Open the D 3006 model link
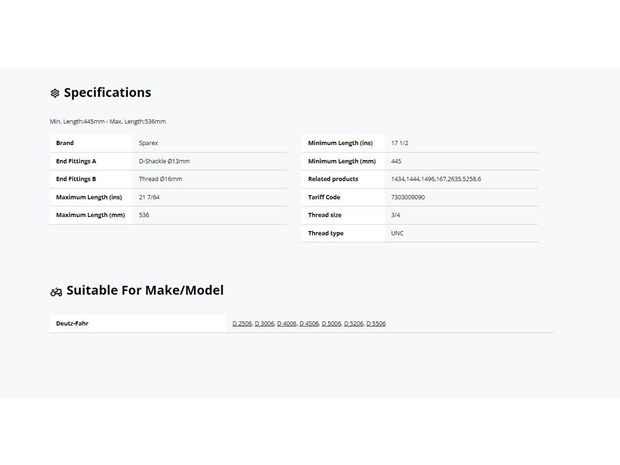 (x=264, y=323)
